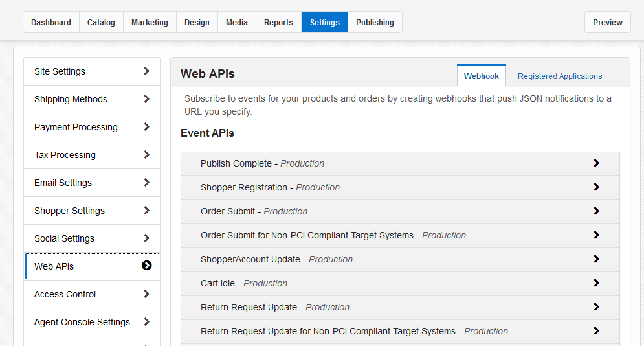The height and width of the screenshot is (346, 644).
Task: Expand Shopper Registration webhook row
Action: [x=399, y=187]
